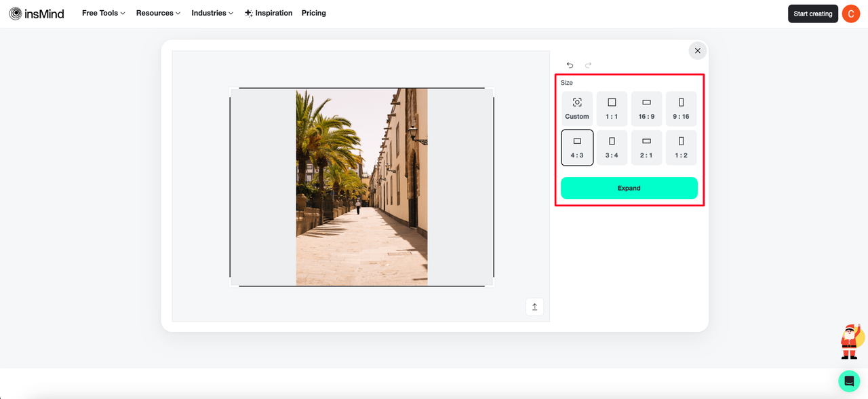
Task: Click the street photo in the canvas
Action: [x=361, y=187]
